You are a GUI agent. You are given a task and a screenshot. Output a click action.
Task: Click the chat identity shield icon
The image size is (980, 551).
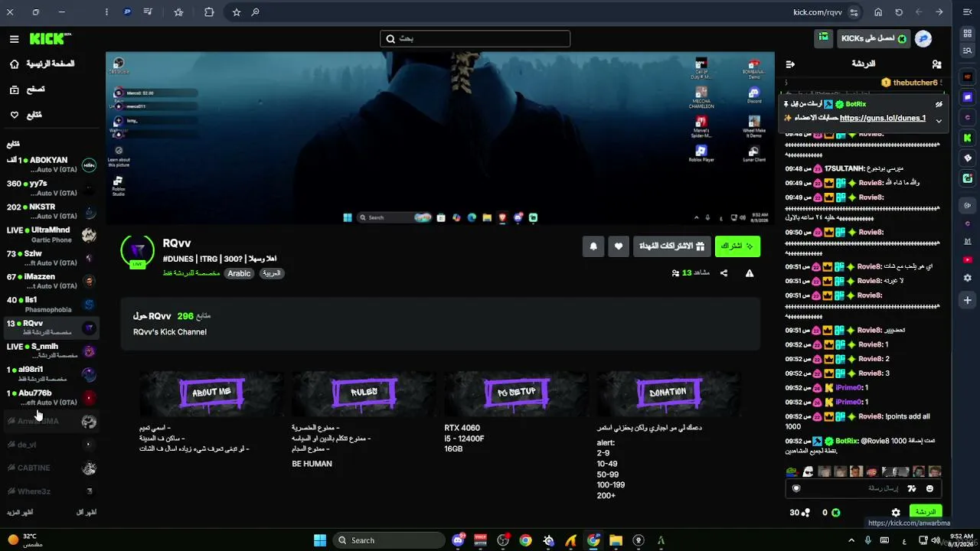point(796,488)
